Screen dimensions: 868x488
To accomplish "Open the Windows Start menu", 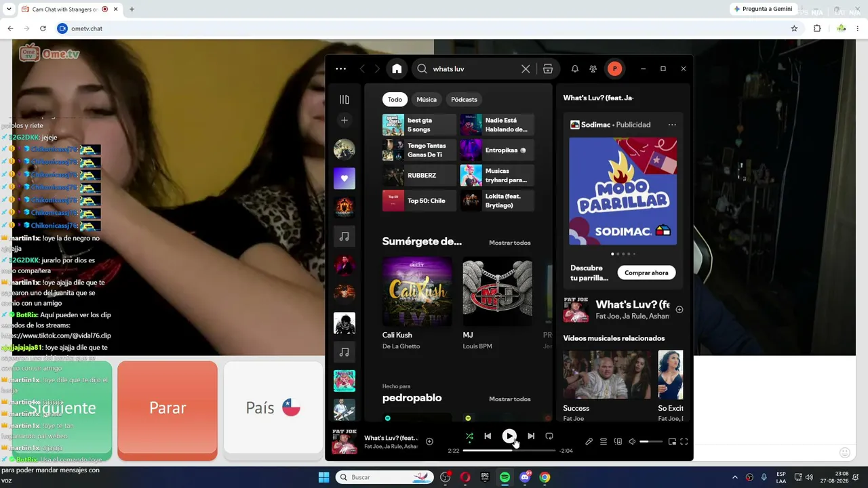I will [x=323, y=477].
